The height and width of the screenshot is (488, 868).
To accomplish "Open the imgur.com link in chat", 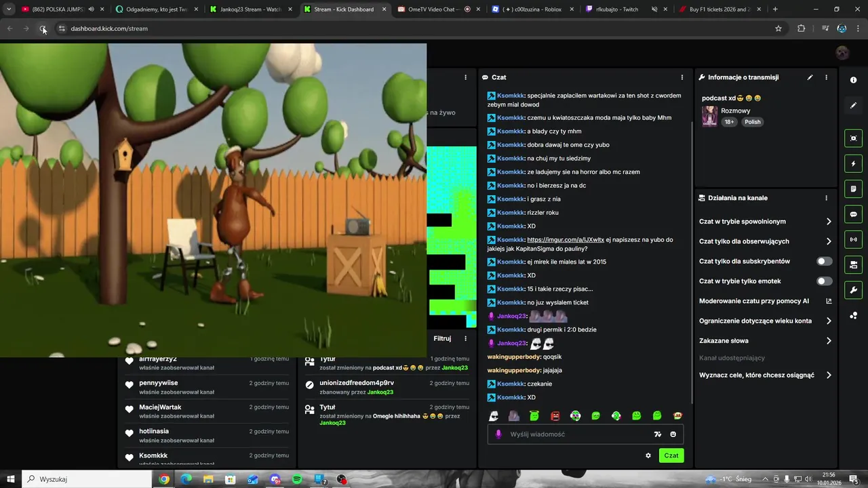I will click(566, 240).
